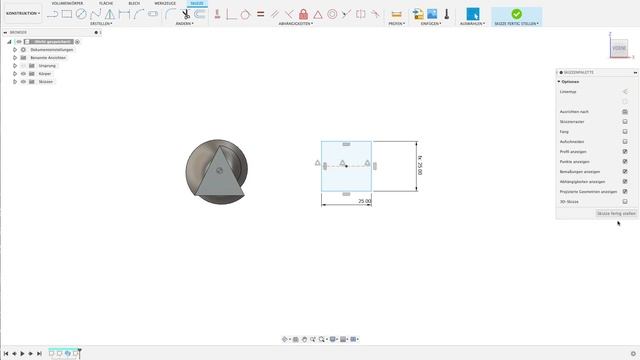This screenshot has width=640, height=360.
Task: Collapse the Optionen section
Action: (x=559, y=82)
